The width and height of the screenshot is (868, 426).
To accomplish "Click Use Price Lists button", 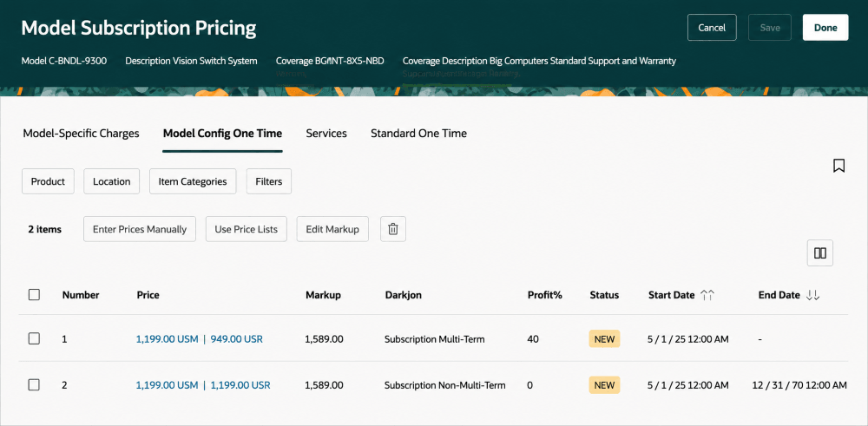I will click(x=247, y=229).
